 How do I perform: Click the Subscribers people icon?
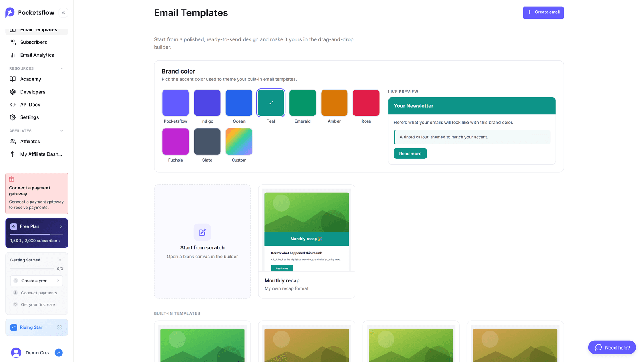point(13,42)
